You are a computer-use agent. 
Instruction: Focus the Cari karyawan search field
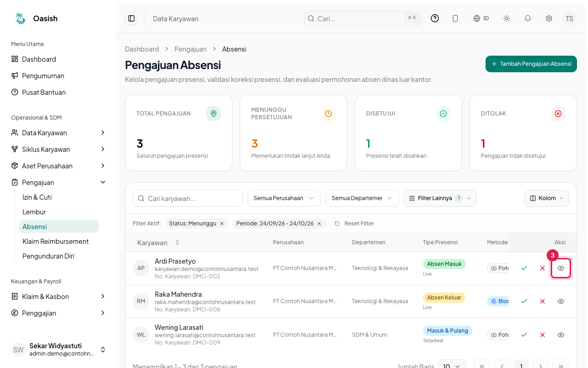(188, 198)
